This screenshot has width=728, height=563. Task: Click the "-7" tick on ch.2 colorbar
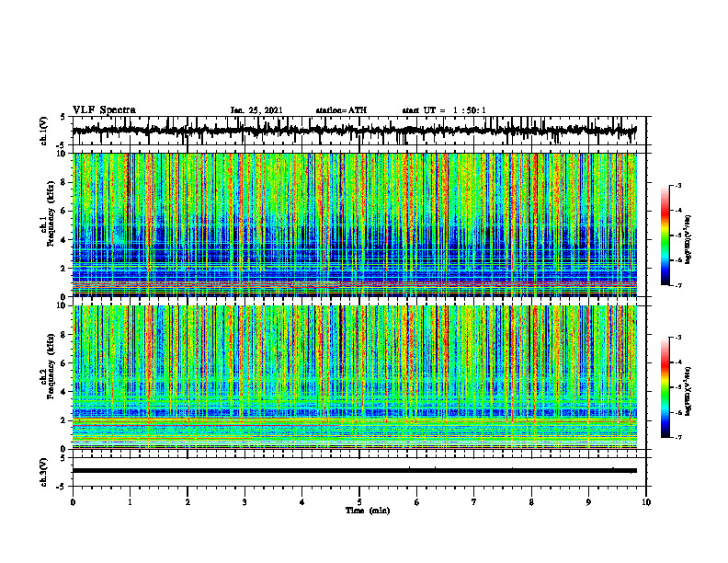678,437
